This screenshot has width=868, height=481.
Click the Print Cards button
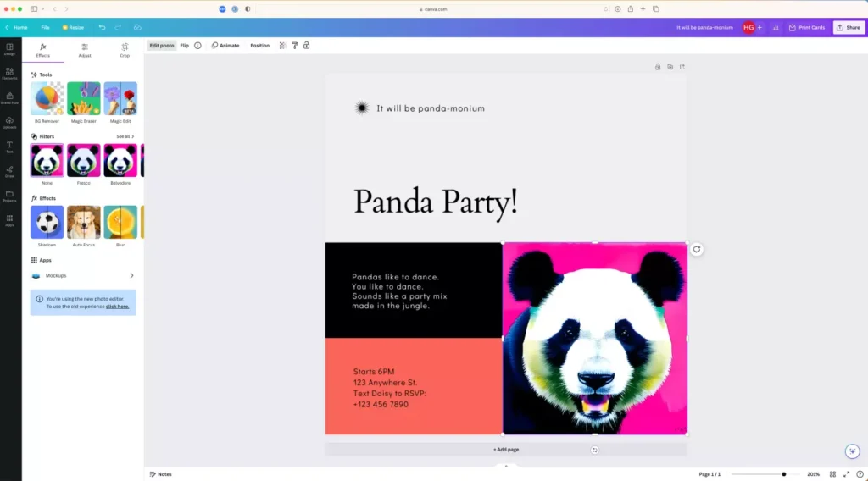coord(807,27)
